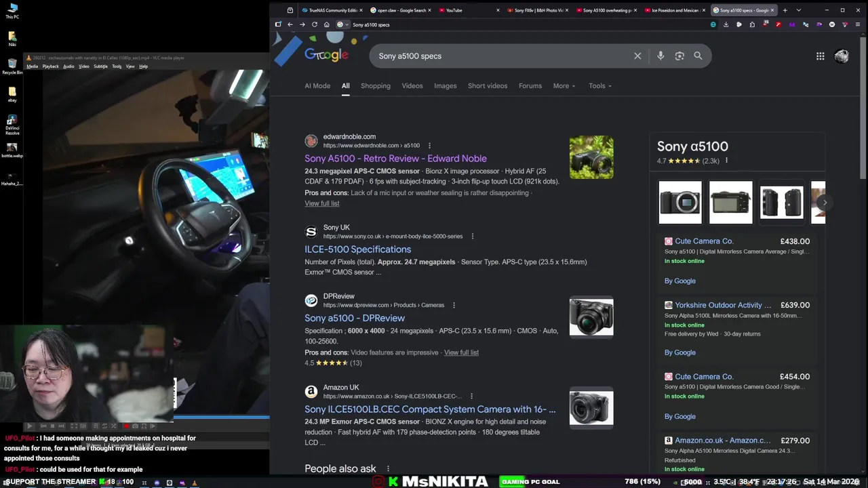
Task: Show the VLC playlist icon
Action: click(96, 426)
